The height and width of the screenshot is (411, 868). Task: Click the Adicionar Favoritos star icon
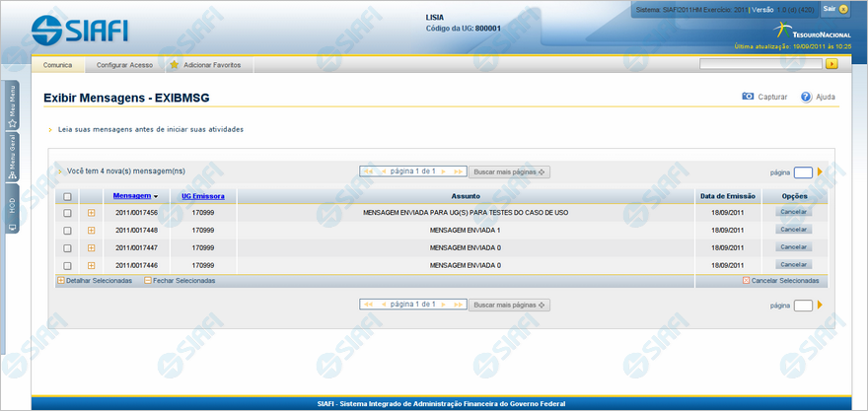click(x=175, y=65)
